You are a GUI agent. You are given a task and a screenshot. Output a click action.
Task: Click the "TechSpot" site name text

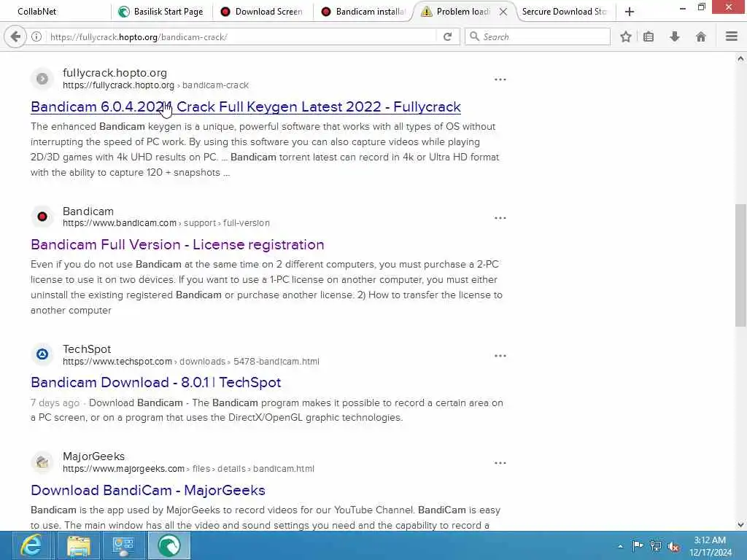click(x=87, y=349)
